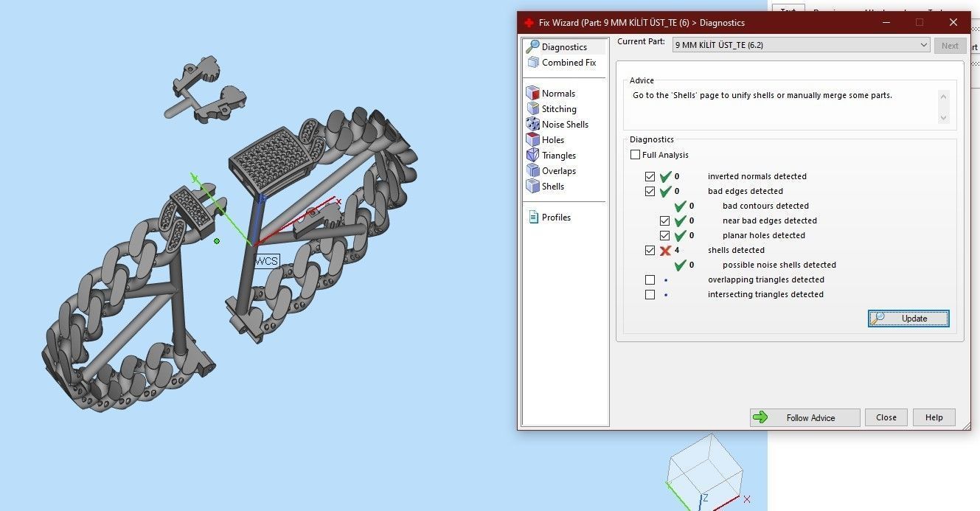Click the Advice text scrollbar down arrow
Screen dimensions: 980x511
click(x=943, y=118)
